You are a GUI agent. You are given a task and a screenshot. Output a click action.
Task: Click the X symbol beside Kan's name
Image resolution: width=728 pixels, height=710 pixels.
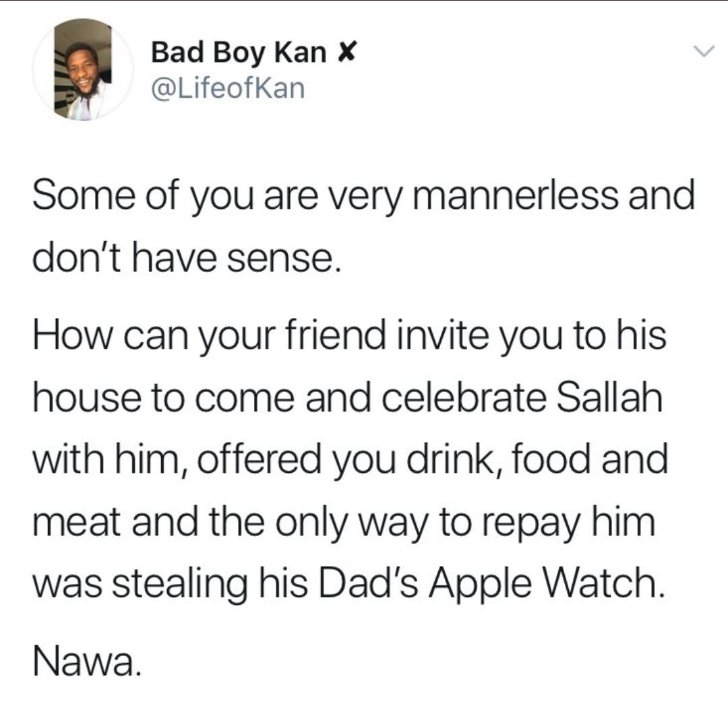[x=346, y=52]
